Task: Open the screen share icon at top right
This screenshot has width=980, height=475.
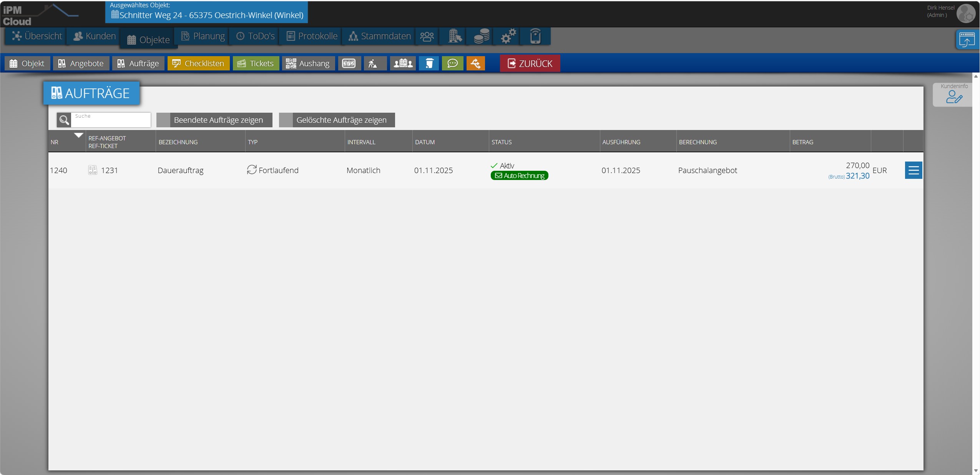Action: tap(967, 40)
